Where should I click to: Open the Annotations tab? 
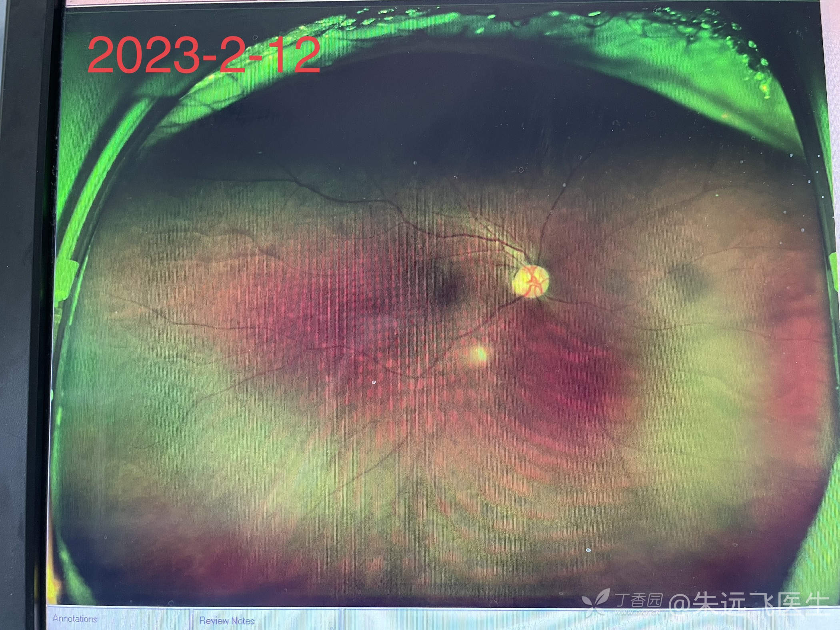(x=75, y=619)
